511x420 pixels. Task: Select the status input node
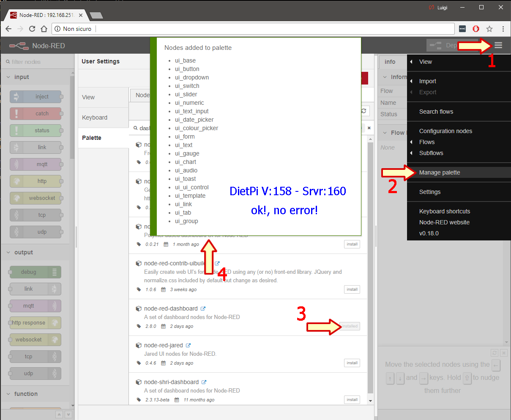point(36,131)
